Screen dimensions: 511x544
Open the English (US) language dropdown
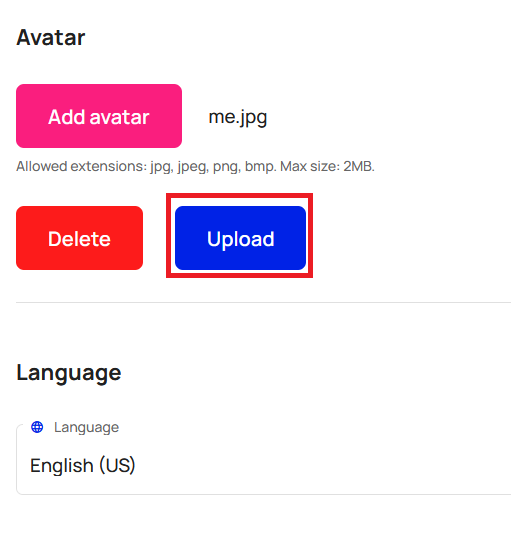pos(264,460)
